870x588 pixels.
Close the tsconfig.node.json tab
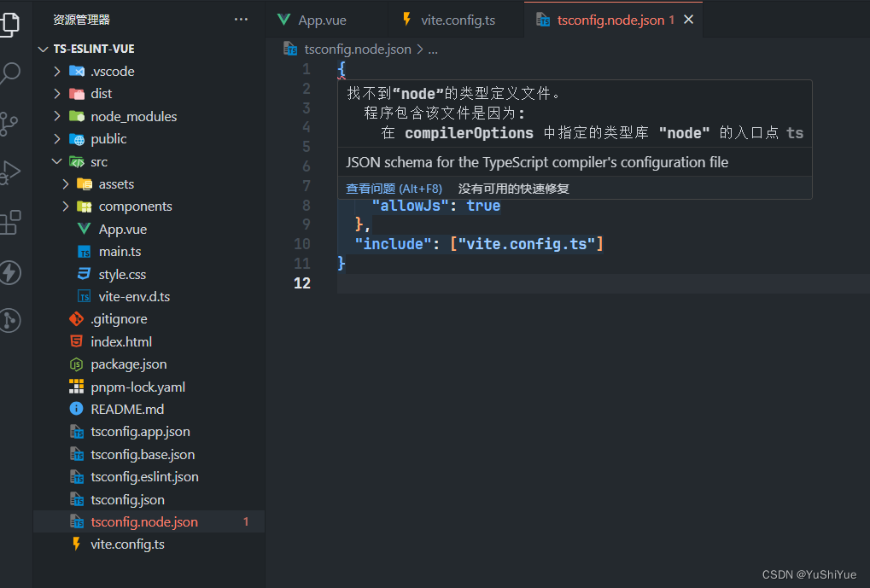(688, 20)
